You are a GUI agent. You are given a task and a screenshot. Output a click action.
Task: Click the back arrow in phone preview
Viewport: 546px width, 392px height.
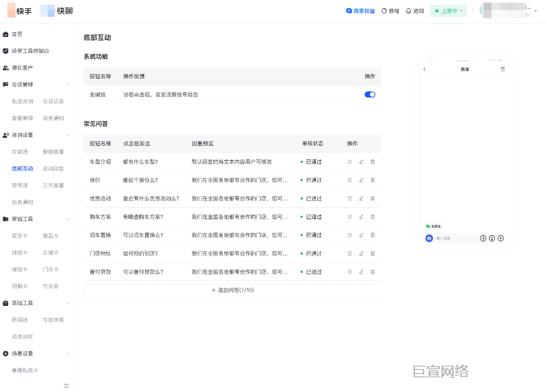424,69
